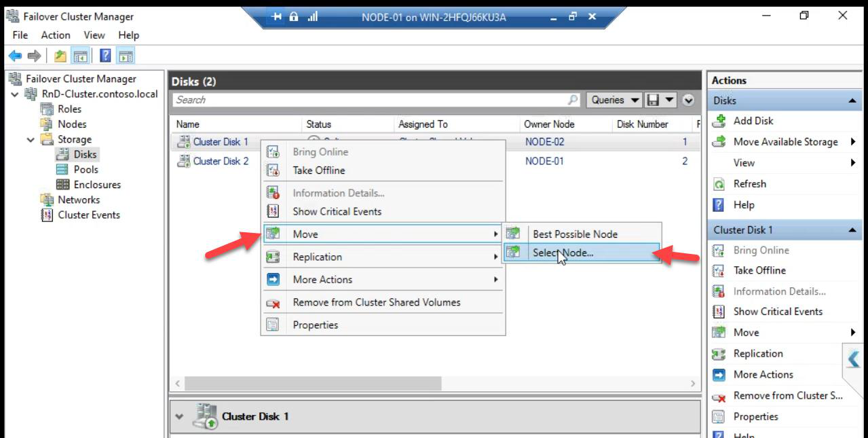868x438 pixels.
Task: Click Replication in the Actions pane
Action: click(x=758, y=354)
